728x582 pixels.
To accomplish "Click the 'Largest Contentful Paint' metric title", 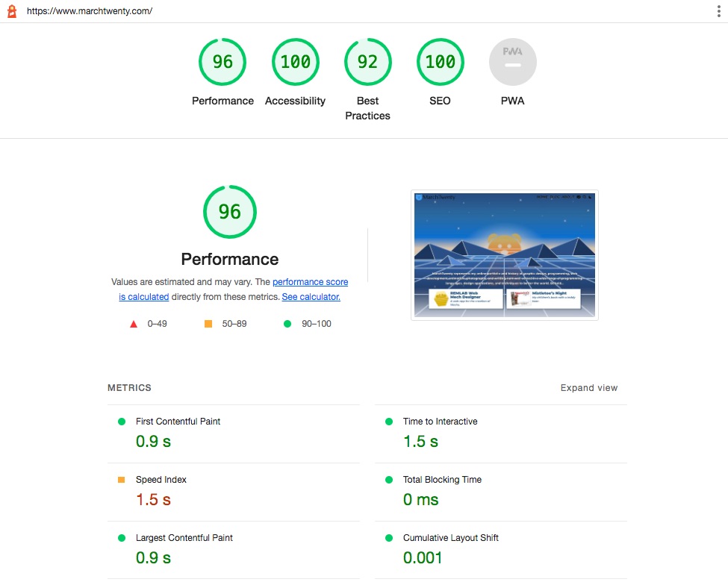I will point(184,538).
